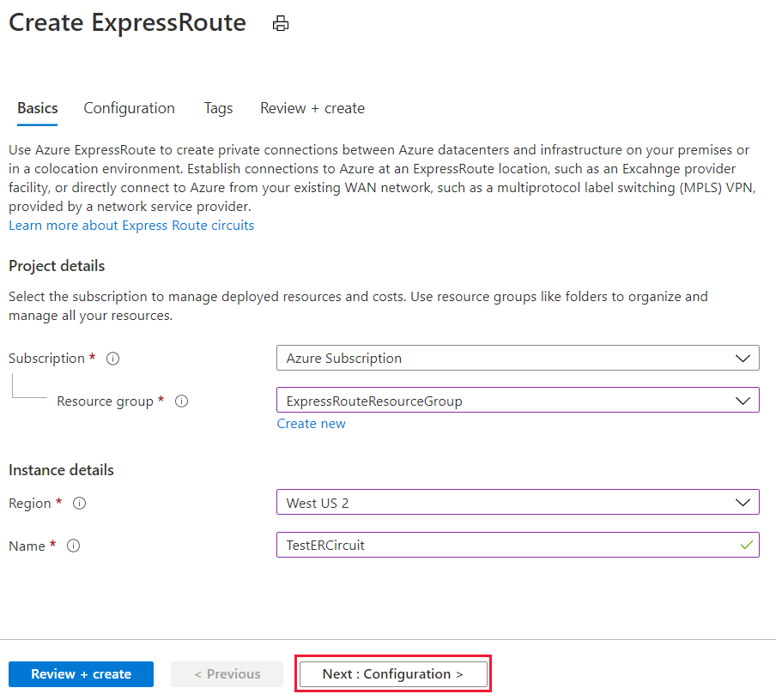Click into the Name input field
The image size is (776, 700).
coord(506,545)
